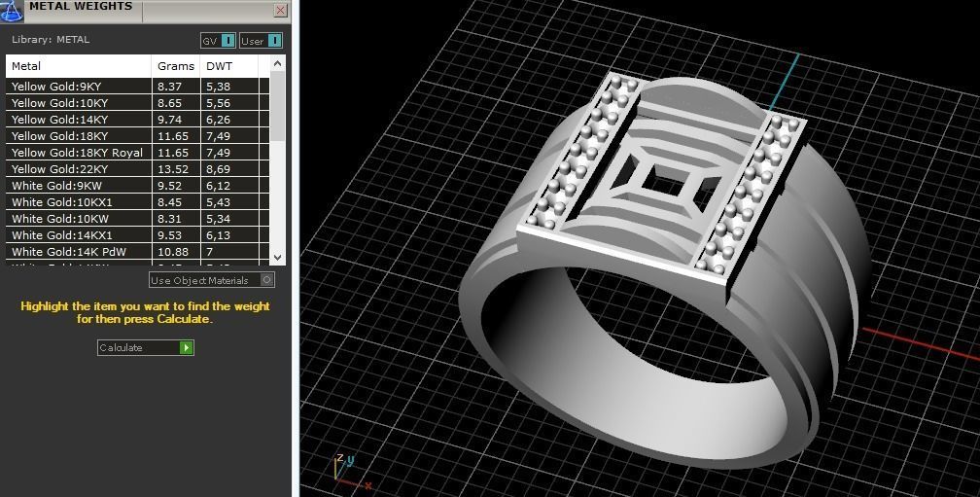Click the metal list scroll down arrow
The width and height of the screenshot is (980, 497).
[278, 257]
